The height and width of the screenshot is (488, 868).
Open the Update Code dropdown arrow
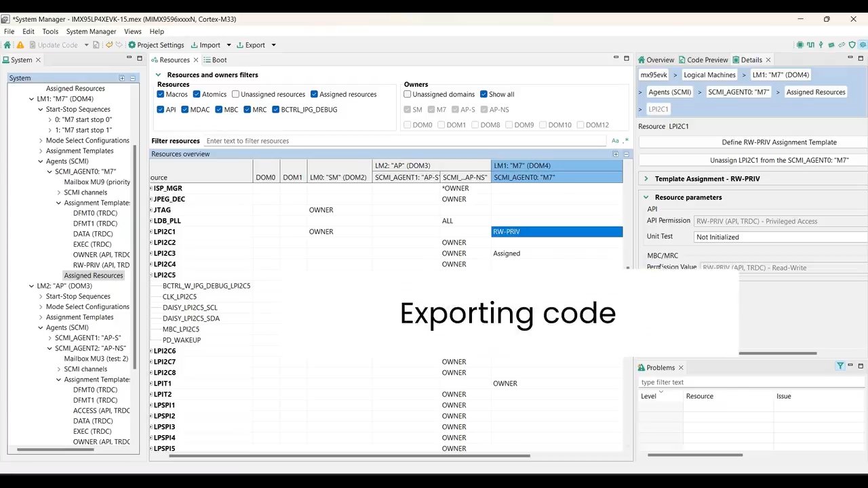point(86,45)
